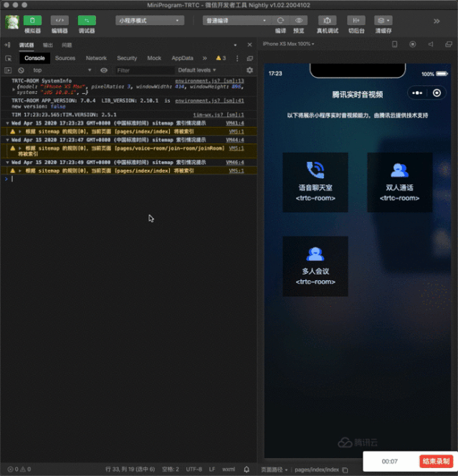Open the 页面路径 page path dropdown
This screenshot has width=458, height=476.
(274, 470)
